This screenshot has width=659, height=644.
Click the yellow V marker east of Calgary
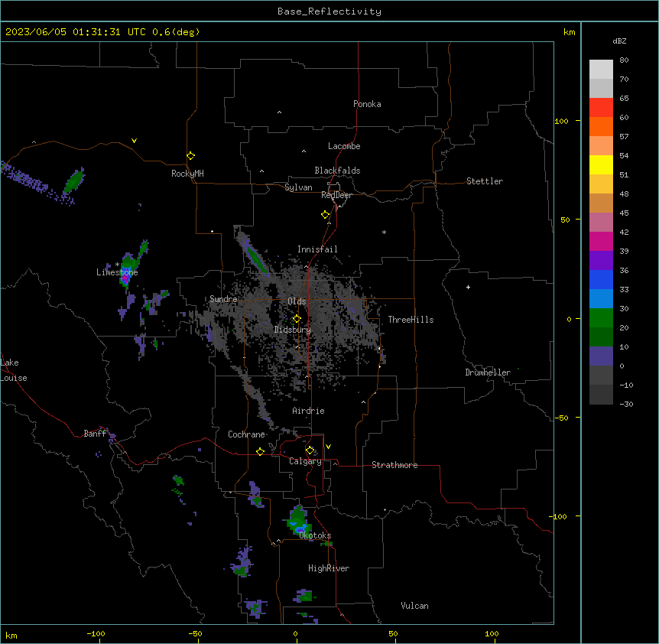coord(328,447)
